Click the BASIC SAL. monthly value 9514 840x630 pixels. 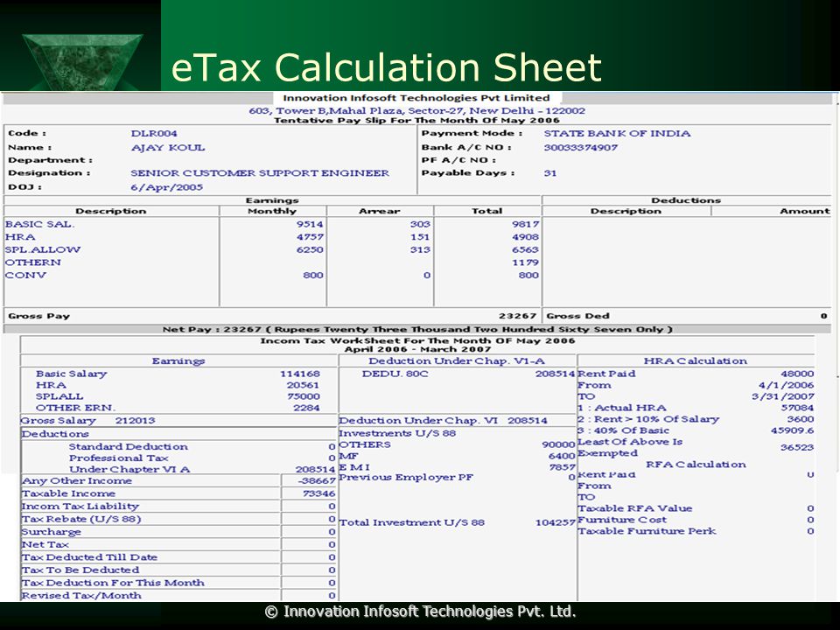pyautogui.click(x=310, y=224)
